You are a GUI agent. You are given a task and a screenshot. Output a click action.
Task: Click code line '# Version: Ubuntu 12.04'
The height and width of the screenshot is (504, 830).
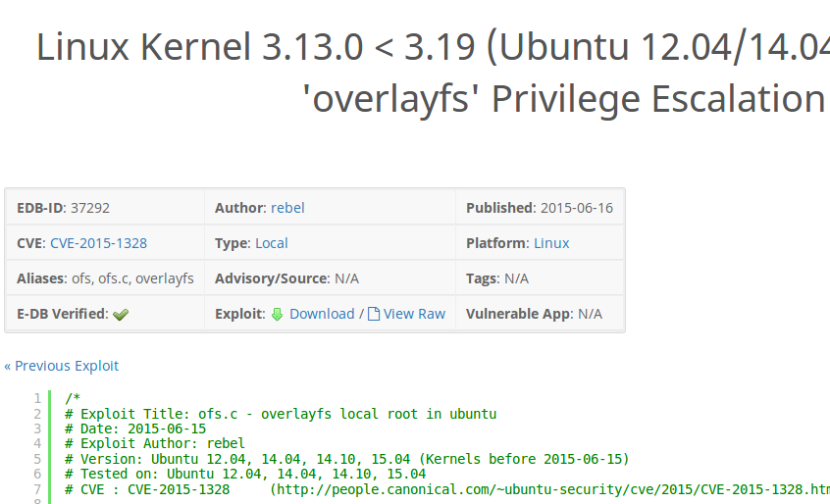[x=346, y=459]
